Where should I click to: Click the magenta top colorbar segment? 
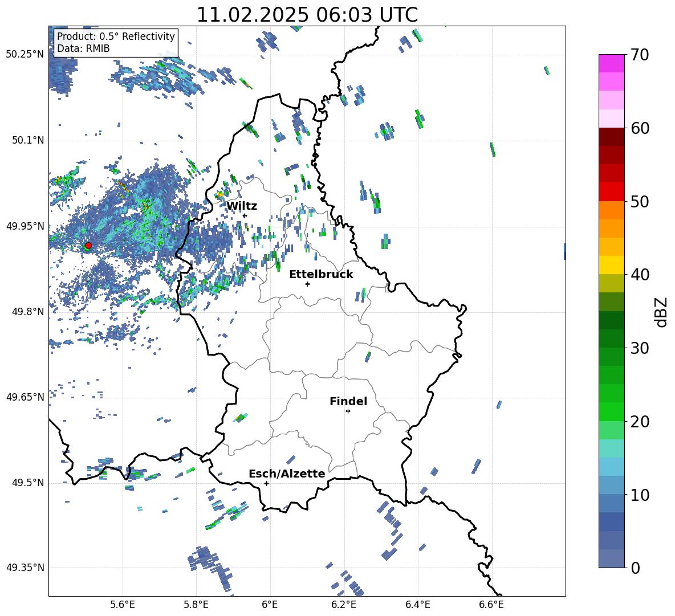point(611,63)
